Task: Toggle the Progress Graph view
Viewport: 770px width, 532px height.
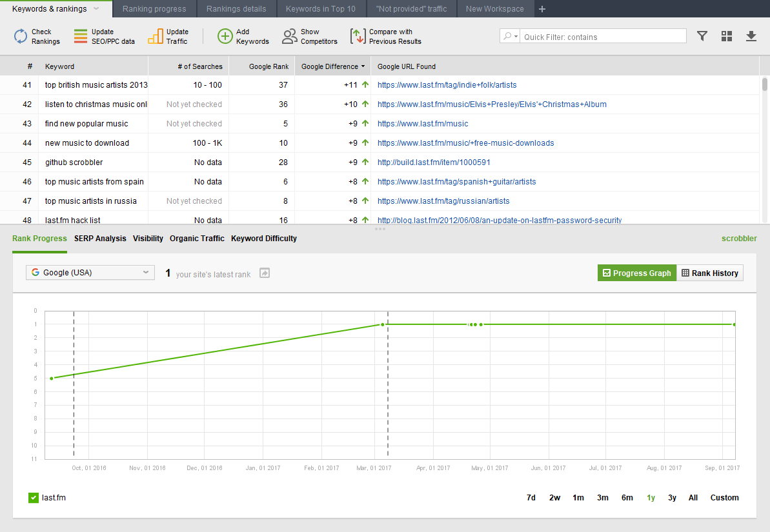Action: 636,272
